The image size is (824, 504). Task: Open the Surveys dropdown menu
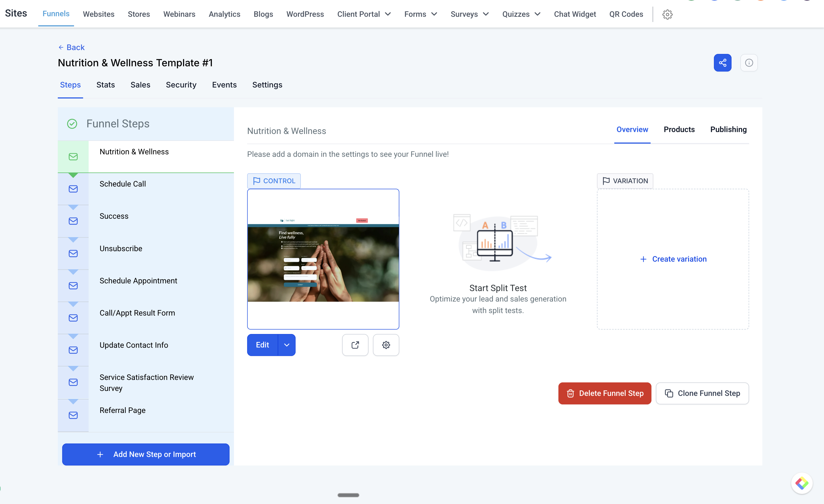(469, 14)
